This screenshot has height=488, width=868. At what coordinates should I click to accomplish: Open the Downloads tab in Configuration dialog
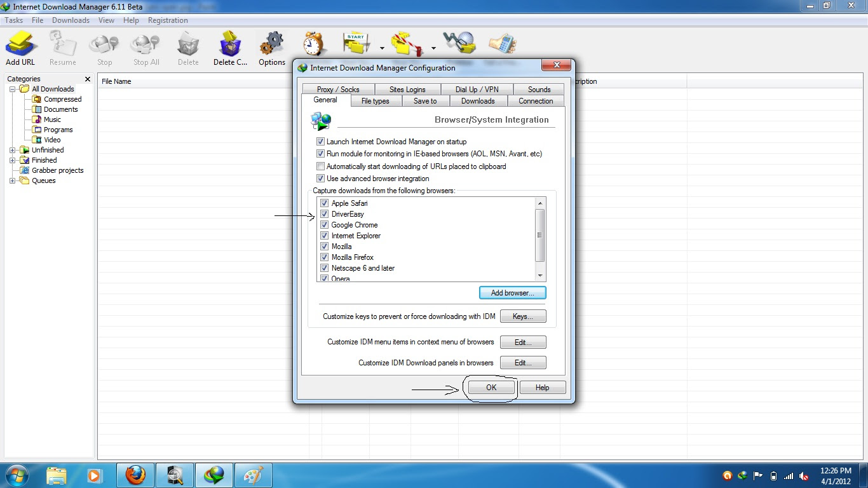click(478, 101)
